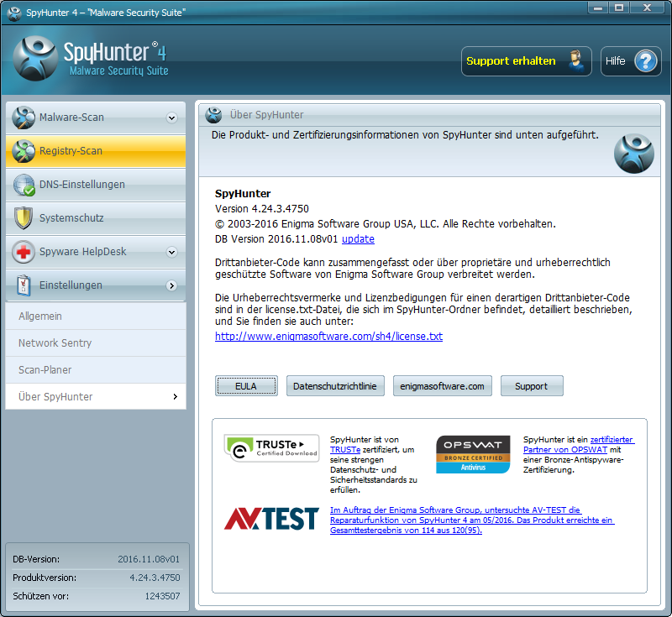Expand the Spyware HelpDesk dropdown arrow
672x617 pixels.
172,252
